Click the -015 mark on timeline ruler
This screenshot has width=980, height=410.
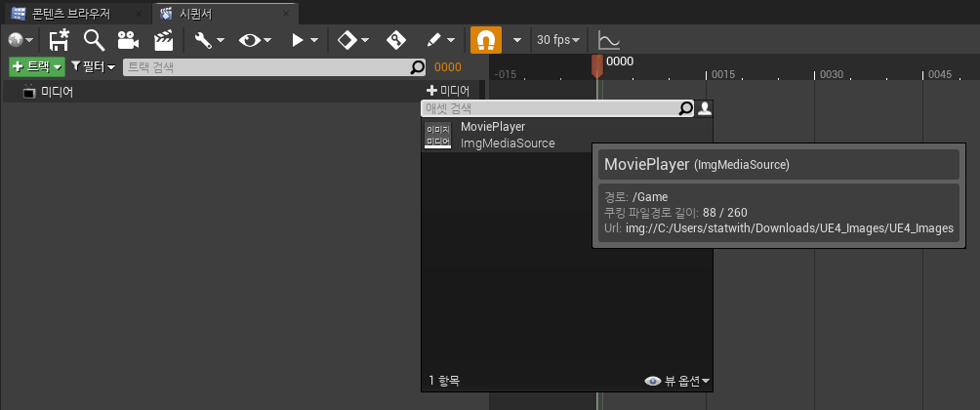505,74
